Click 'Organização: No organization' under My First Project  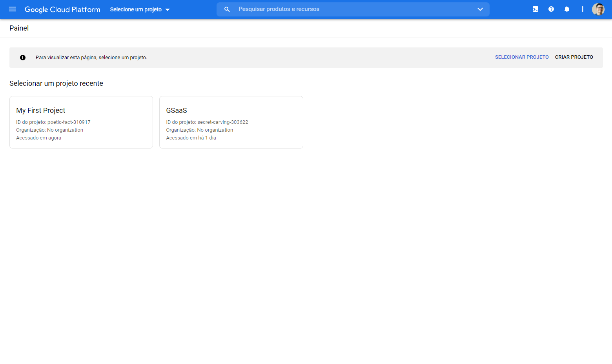(x=49, y=130)
